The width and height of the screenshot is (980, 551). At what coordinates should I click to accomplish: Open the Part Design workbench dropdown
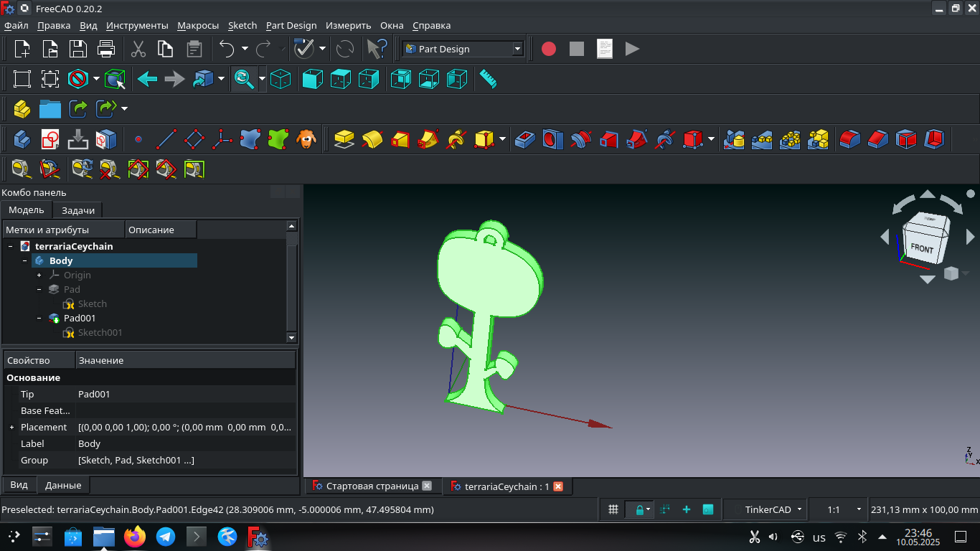pyautogui.click(x=463, y=49)
